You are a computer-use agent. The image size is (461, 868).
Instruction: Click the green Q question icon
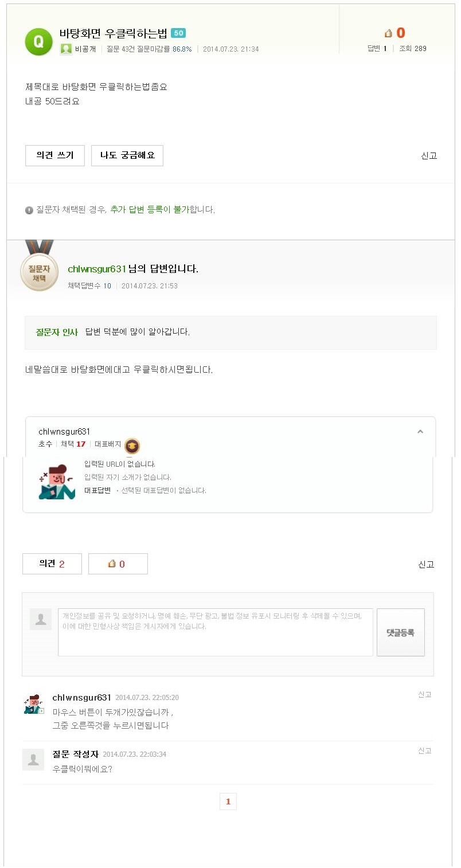click(38, 41)
